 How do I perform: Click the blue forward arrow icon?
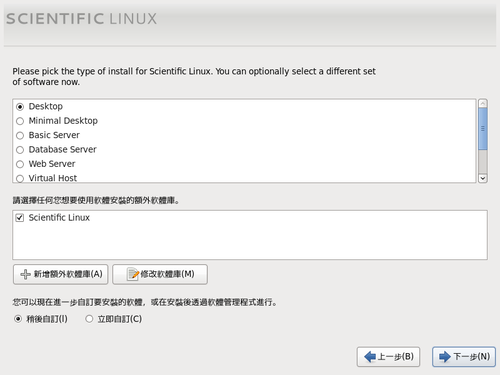coord(445,357)
